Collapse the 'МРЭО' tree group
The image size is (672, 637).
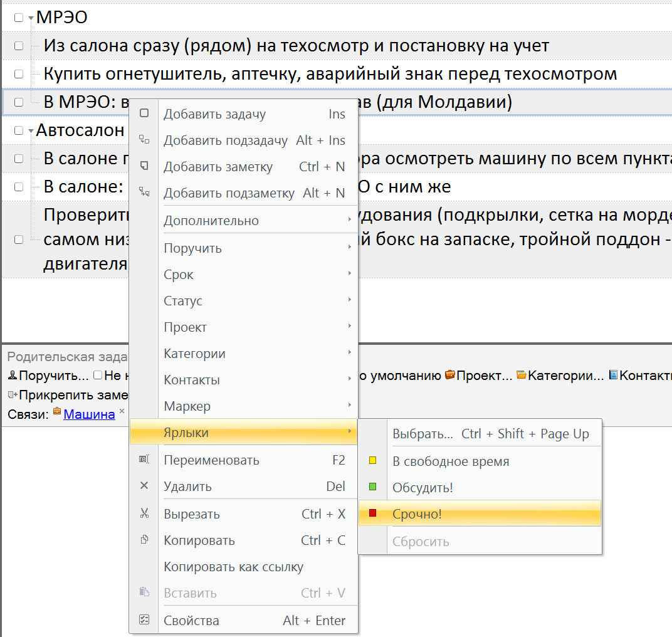31,18
